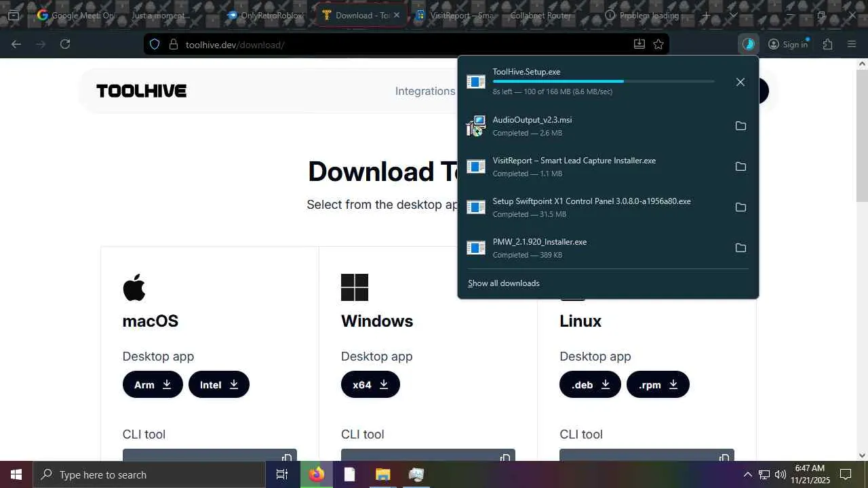Open a new browser tab
The height and width of the screenshot is (488, 868).
706,15
